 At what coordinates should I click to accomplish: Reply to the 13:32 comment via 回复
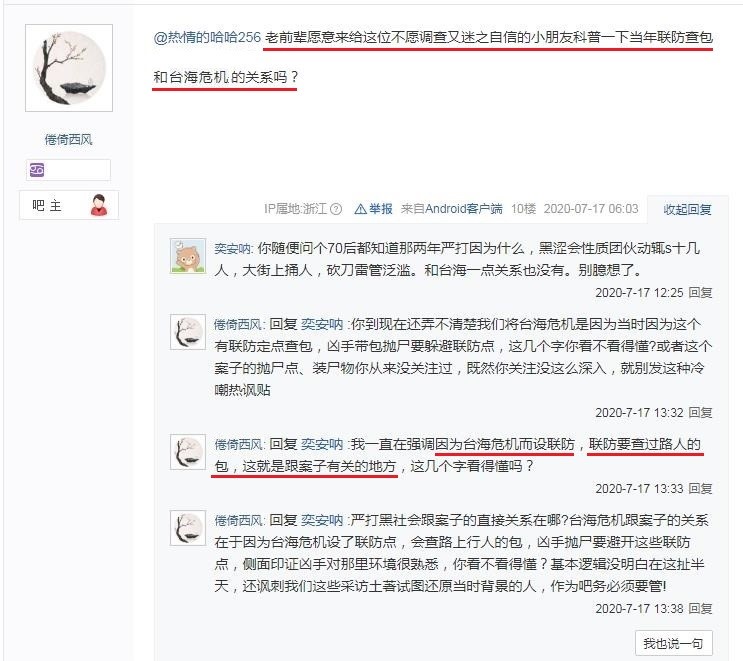point(700,413)
